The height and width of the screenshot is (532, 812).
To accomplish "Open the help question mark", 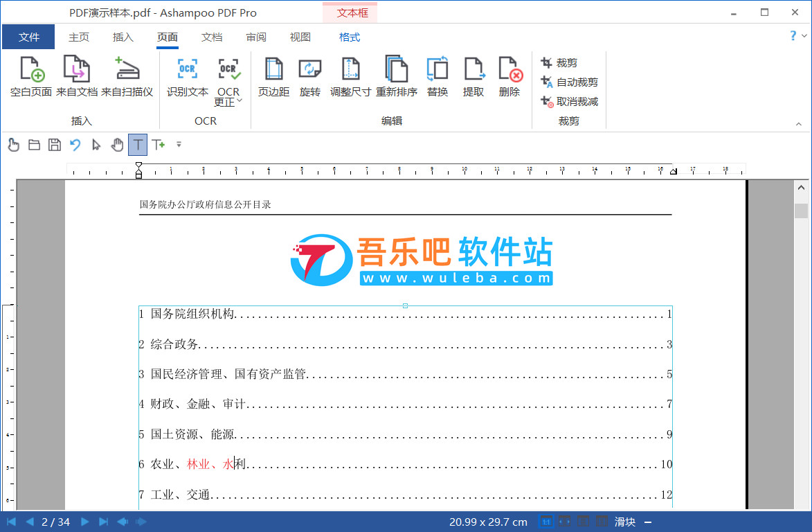I will pos(793,36).
